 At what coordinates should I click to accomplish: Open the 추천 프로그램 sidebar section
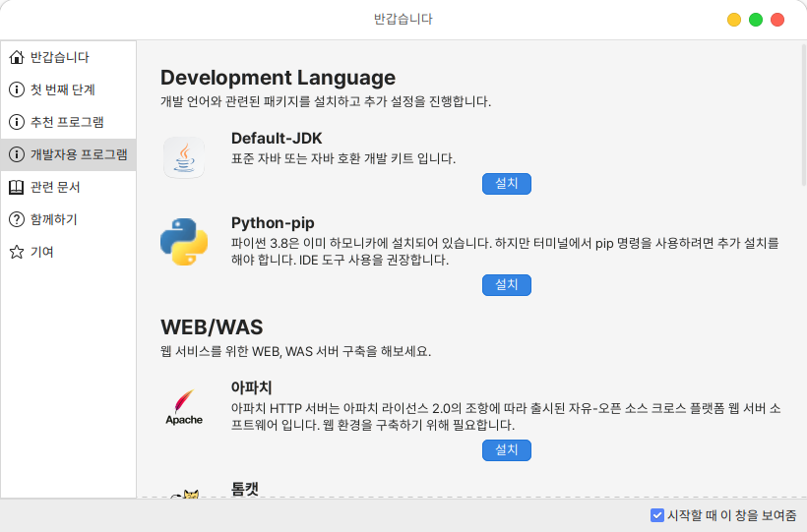pyautogui.click(x=67, y=122)
